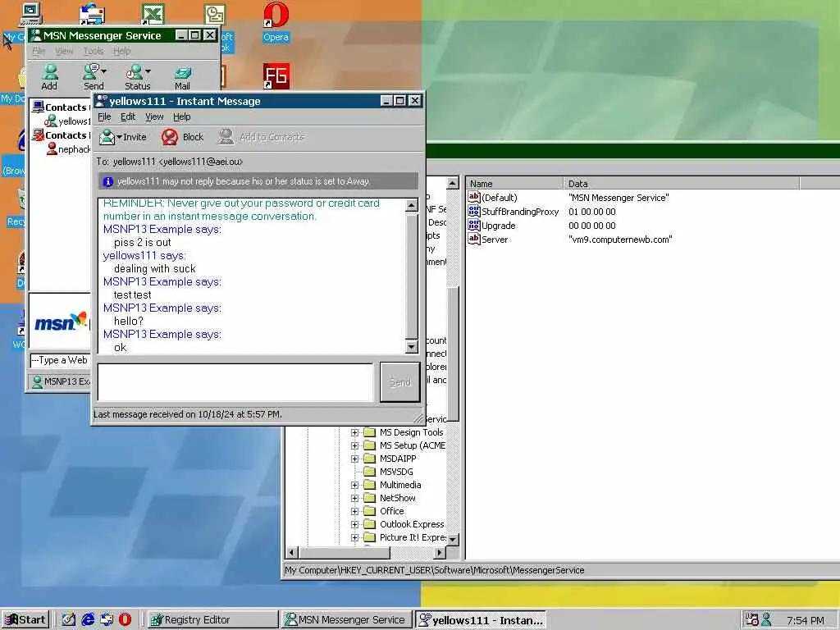Click the StuffBrandingProxy binary value icon
The width and height of the screenshot is (840, 630).
click(x=473, y=211)
